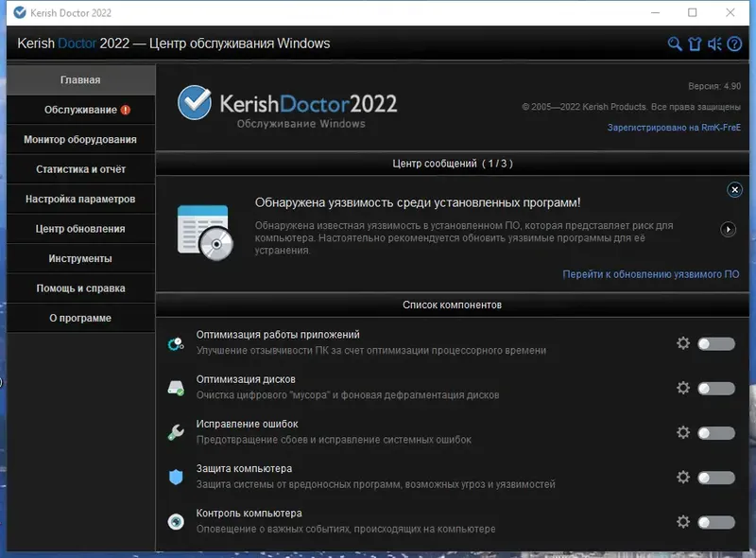756x558 pixels.
Task: Mute sounds with the speaker icon
Action: tap(714, 44)
